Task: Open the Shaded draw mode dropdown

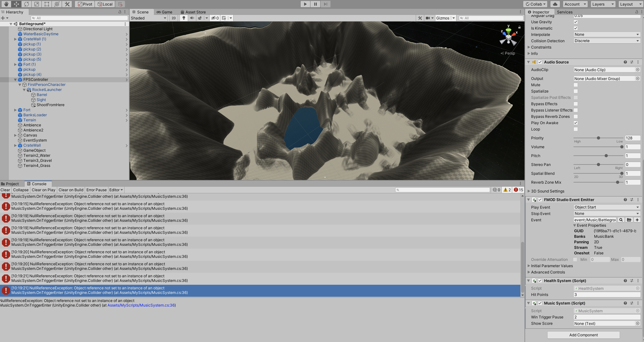Action: [x=148, y=18]
